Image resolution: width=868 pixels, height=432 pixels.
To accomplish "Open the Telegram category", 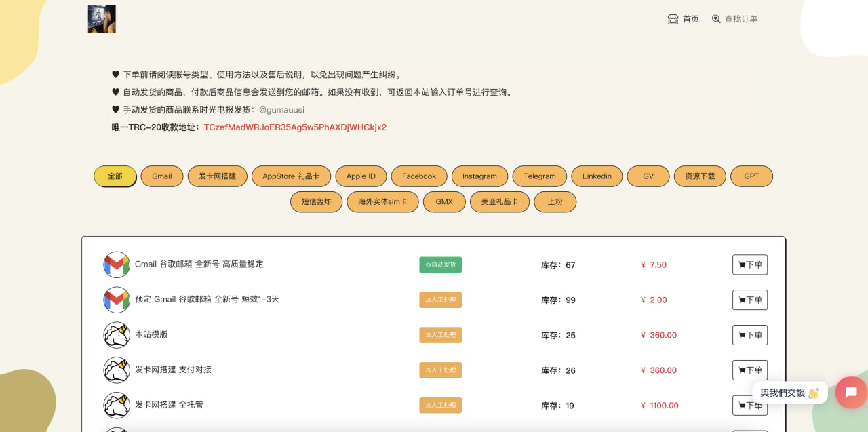I will (x=540, y=176).
